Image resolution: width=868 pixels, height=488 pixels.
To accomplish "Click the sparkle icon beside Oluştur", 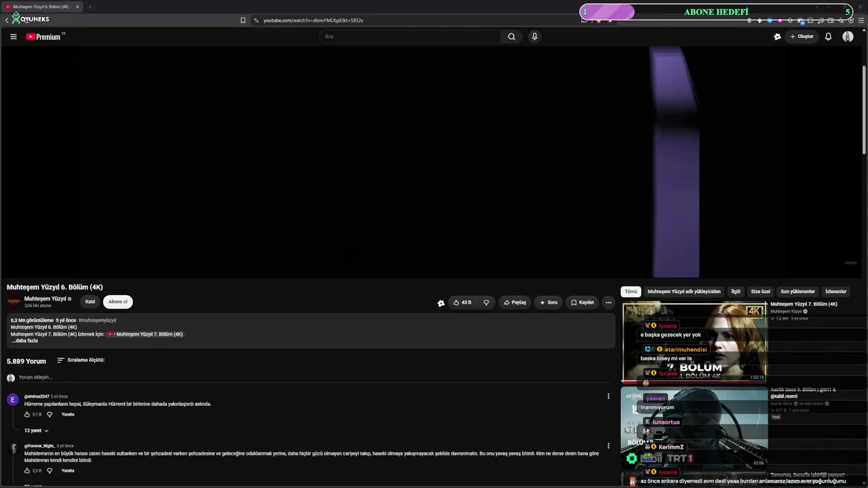I will [x=777, y=37].
